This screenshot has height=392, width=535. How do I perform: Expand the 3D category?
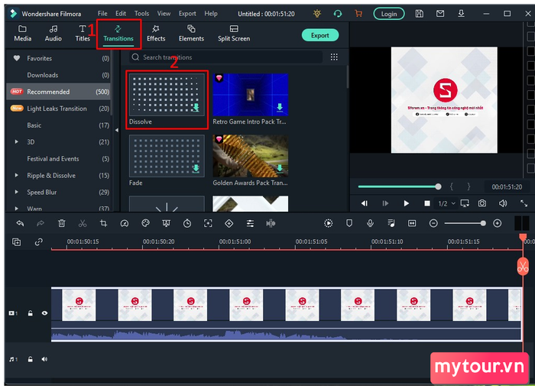[x=16, y=141]
